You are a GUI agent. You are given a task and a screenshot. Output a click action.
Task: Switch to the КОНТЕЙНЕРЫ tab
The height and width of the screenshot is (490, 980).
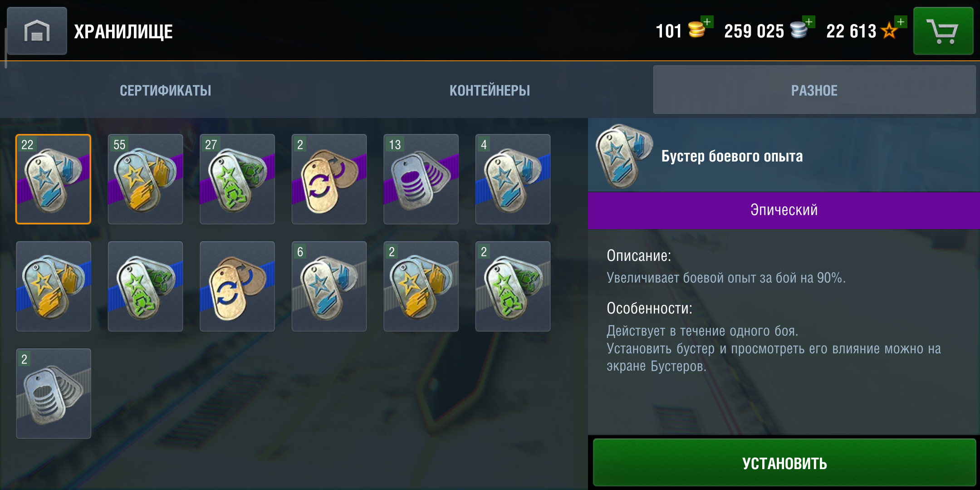point(490,90)
